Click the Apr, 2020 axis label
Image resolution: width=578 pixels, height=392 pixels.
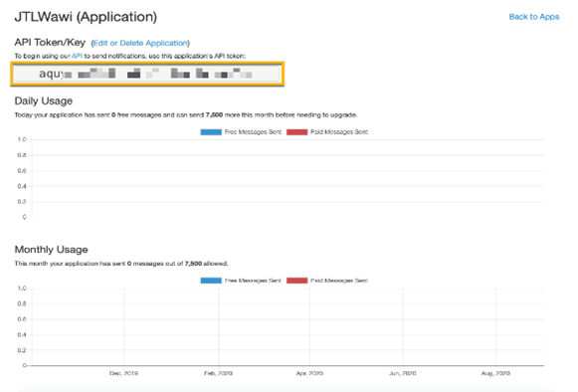click(309, 373)
